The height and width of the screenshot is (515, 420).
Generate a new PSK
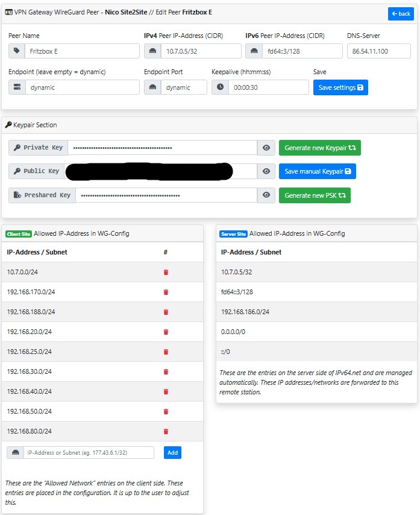[314, 195]
